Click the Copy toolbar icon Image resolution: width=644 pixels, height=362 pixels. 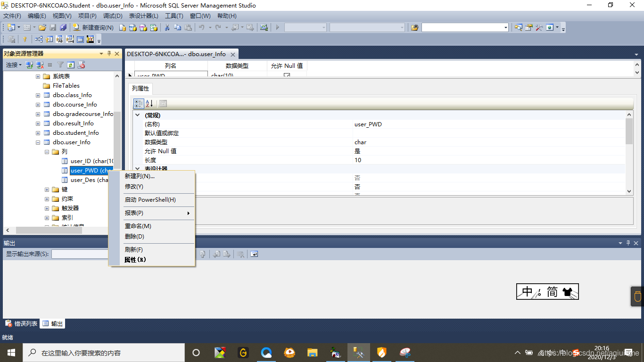tap(177, 27)
